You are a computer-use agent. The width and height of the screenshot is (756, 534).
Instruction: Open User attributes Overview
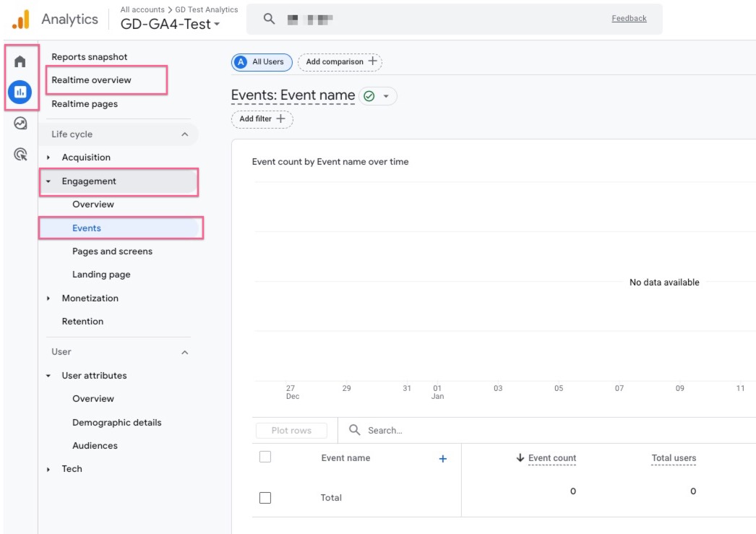point(93,399)
